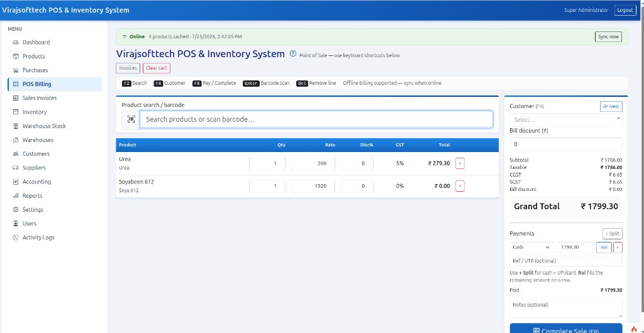The image size is (644, 333).
Task: Click the Subtotal value ₹ 1786.00
Action: pyautogui.click(x=611, y=160)
